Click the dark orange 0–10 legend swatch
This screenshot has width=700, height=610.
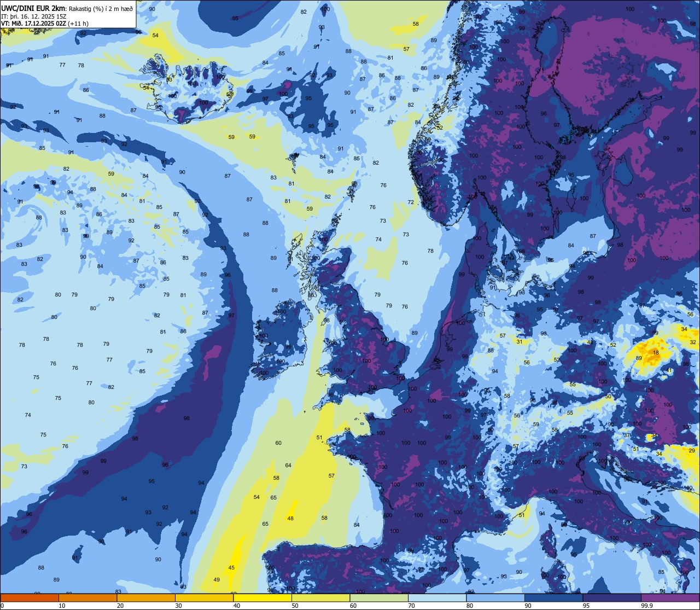tap(30, 597)
